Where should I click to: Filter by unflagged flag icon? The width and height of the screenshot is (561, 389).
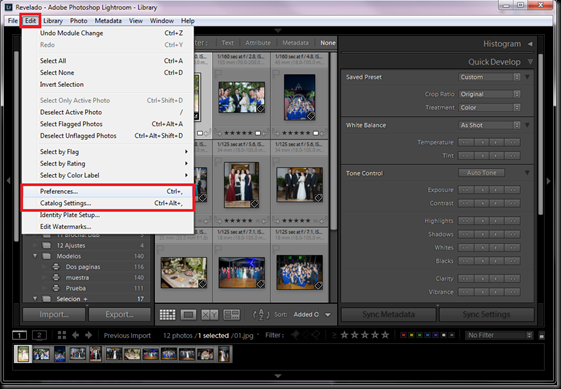(306, 335)
